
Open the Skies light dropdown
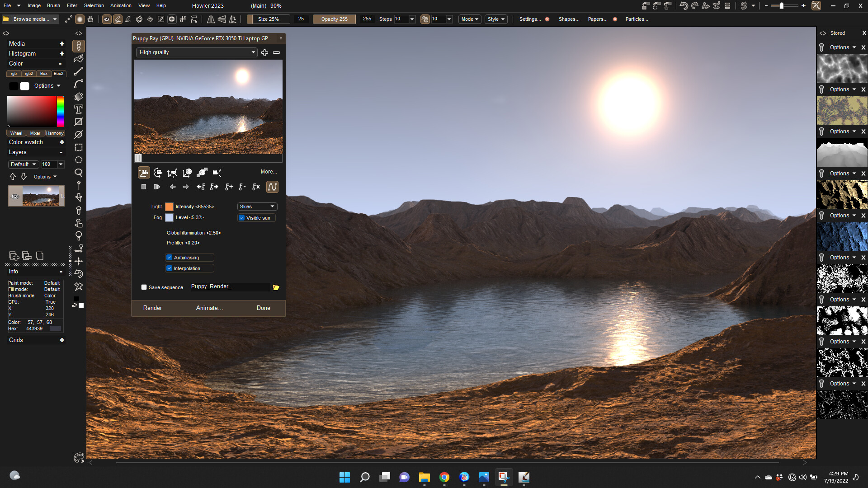(257, 206)
